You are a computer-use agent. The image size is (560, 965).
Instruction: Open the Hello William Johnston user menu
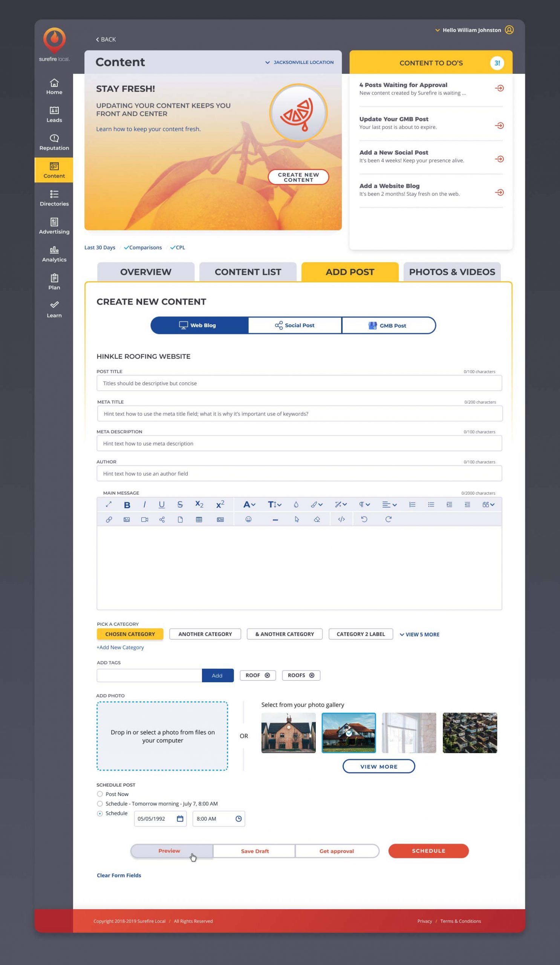pos(474,30)
